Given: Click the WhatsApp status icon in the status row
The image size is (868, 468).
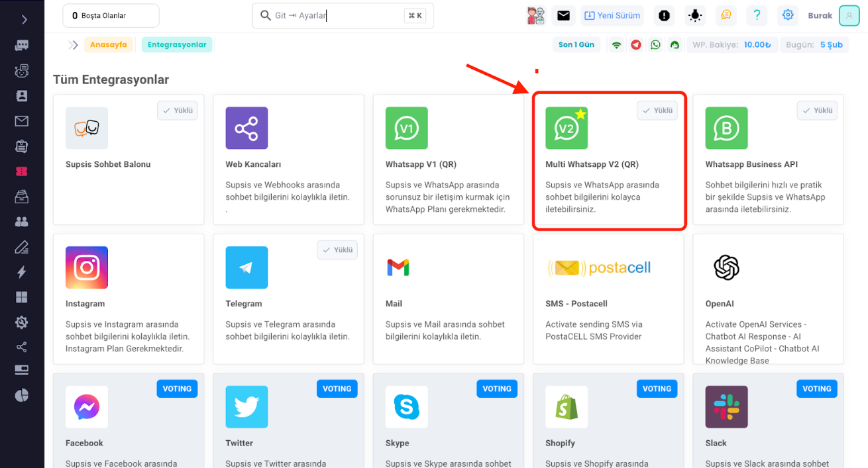Looking at the screenshot, I should click(655, 45).
